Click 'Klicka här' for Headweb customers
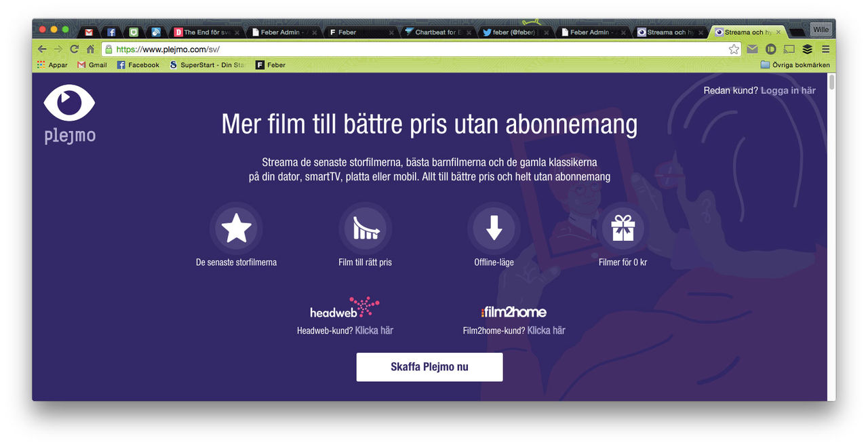This screenshot has width=868, height=447. (x=374, y=330)
